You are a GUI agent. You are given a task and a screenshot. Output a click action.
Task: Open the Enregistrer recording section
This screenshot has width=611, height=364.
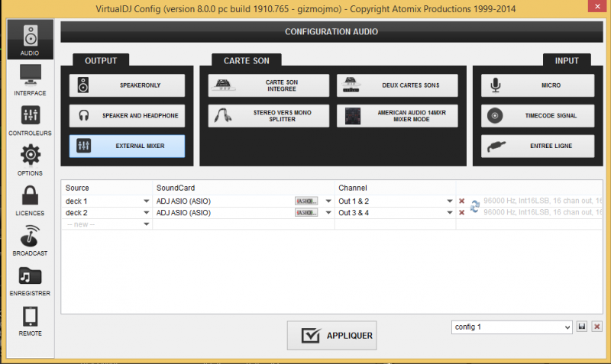pos(30,281)
